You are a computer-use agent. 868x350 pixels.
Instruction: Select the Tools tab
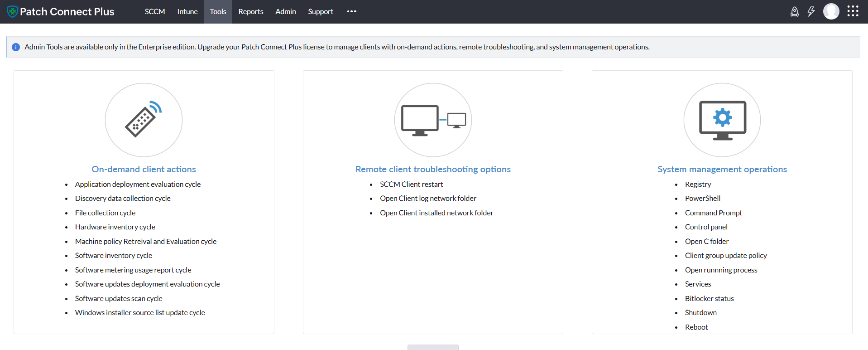click(218, 12)
